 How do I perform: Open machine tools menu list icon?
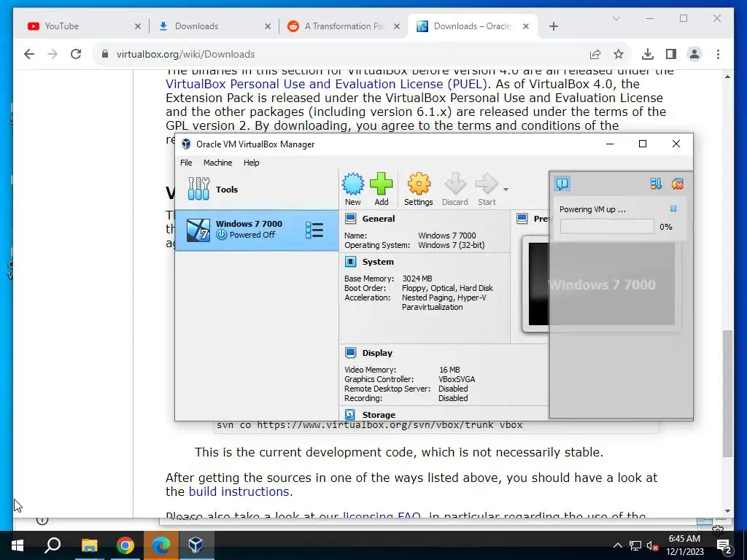314,230
